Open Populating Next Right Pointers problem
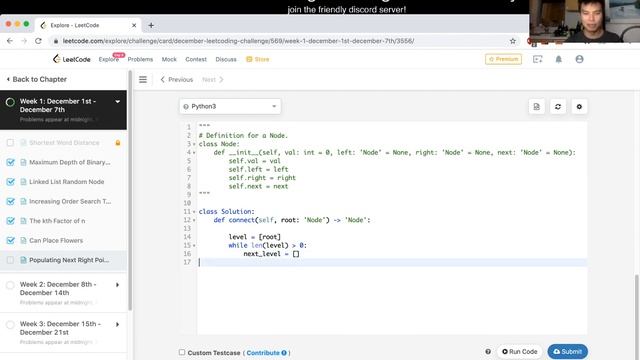The width and height of the screenshot is (640, 360). point(69,260)
